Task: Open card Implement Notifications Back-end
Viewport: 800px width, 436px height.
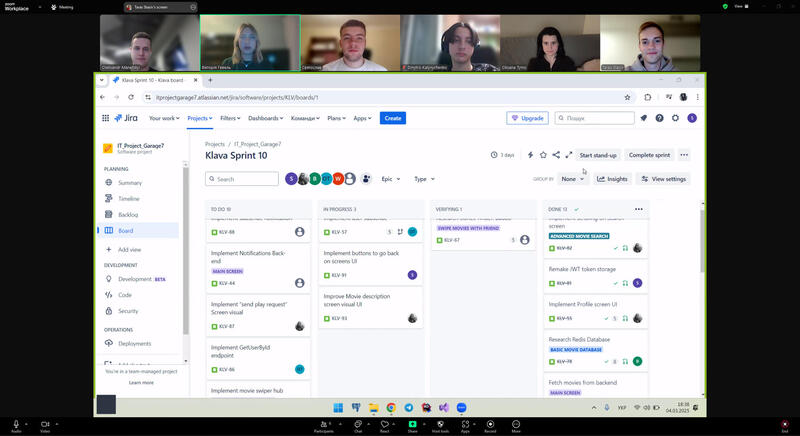Action: (x=258, y=268)
